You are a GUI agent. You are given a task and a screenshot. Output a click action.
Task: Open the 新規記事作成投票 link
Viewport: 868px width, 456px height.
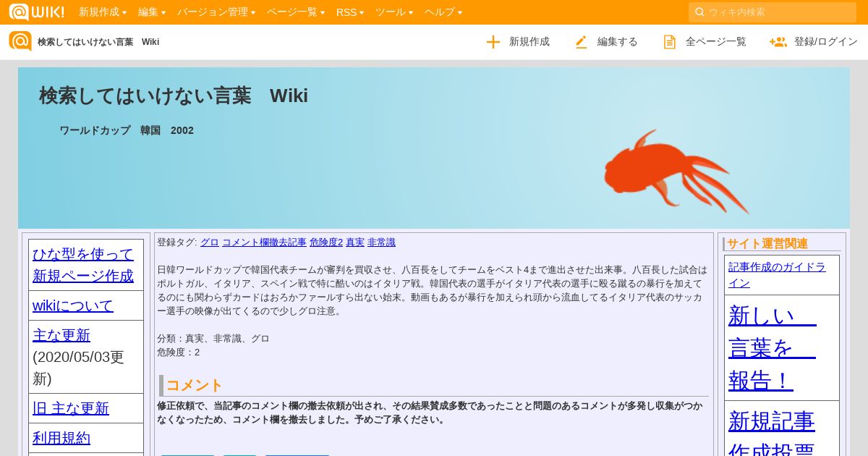click(772, 431)
